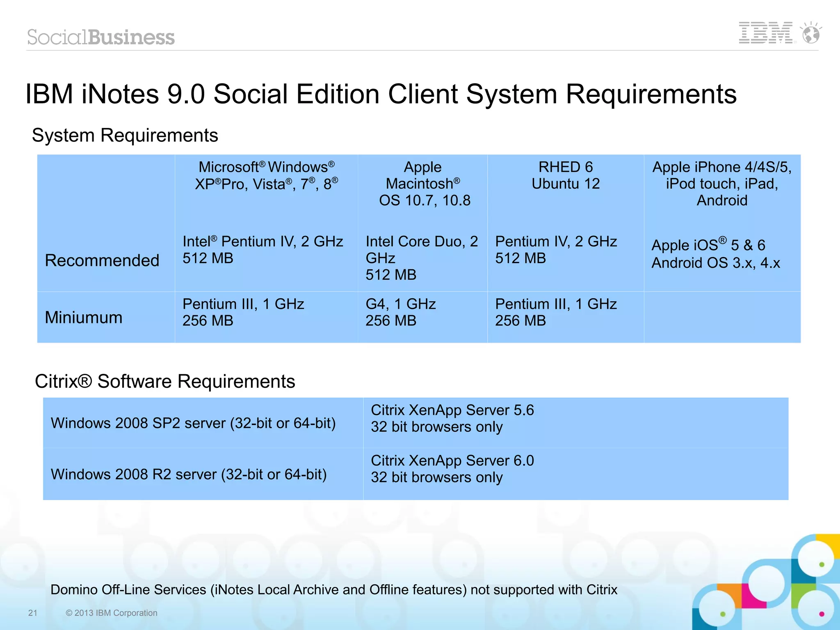Click the globe icon beside IBM logo
This screenshot has height=630, width=840.
coord(811,32)
